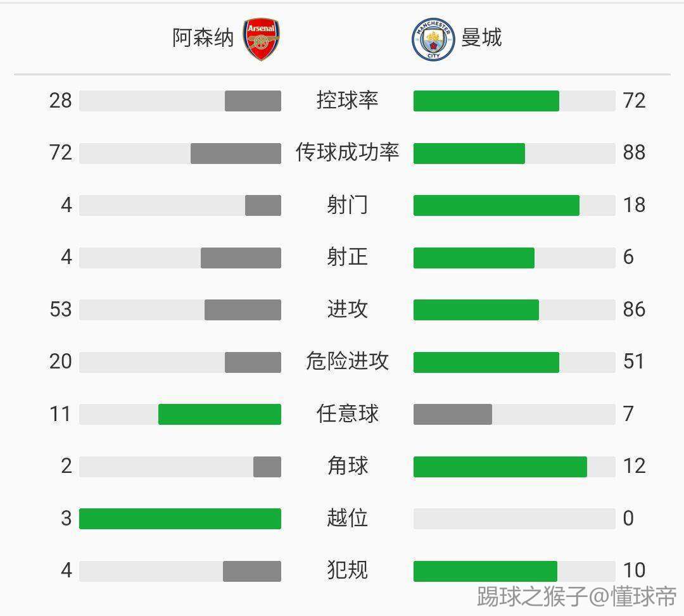
Task: Tap the 曼城 team name
Action: point(481,38)
